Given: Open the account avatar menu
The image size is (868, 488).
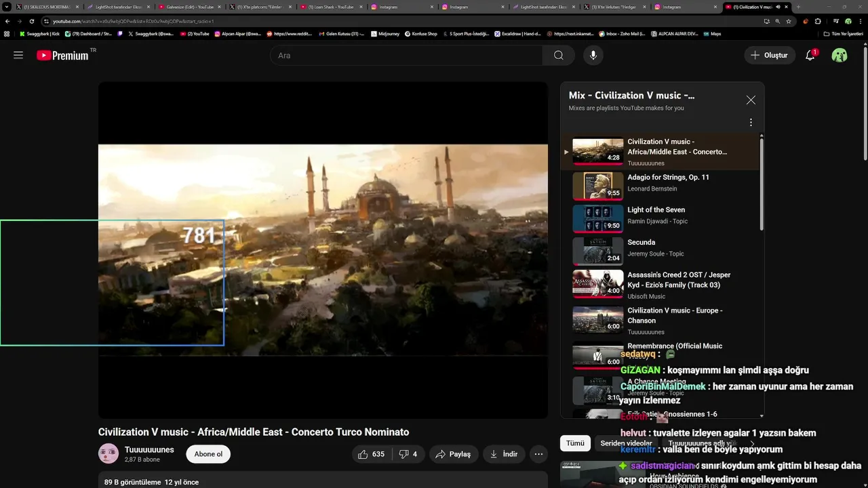Looking at the screenshot, I should click(x=840, y=56).
